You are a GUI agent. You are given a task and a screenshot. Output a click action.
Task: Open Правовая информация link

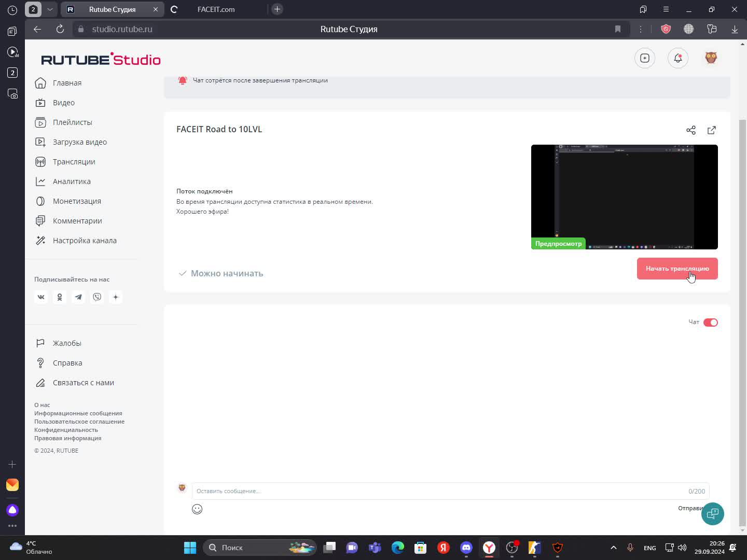pyautogui.click(x=68, y=438)
